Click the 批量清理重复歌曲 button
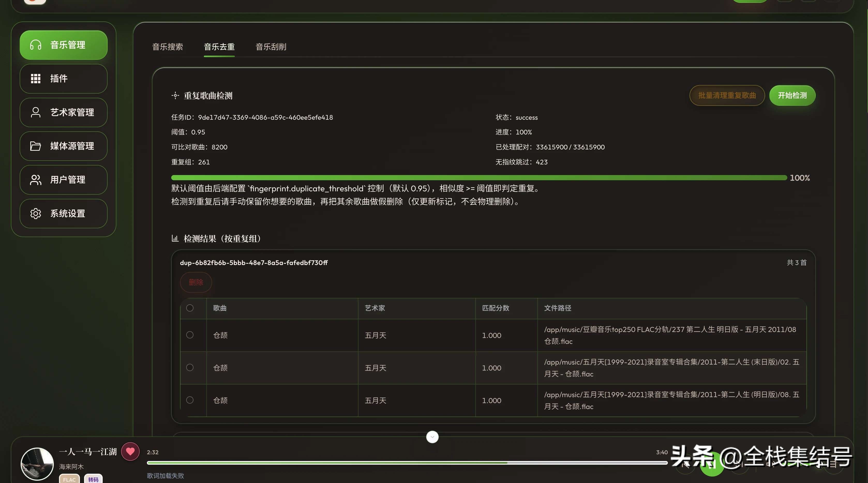868x483 pixels. (727, 95)
